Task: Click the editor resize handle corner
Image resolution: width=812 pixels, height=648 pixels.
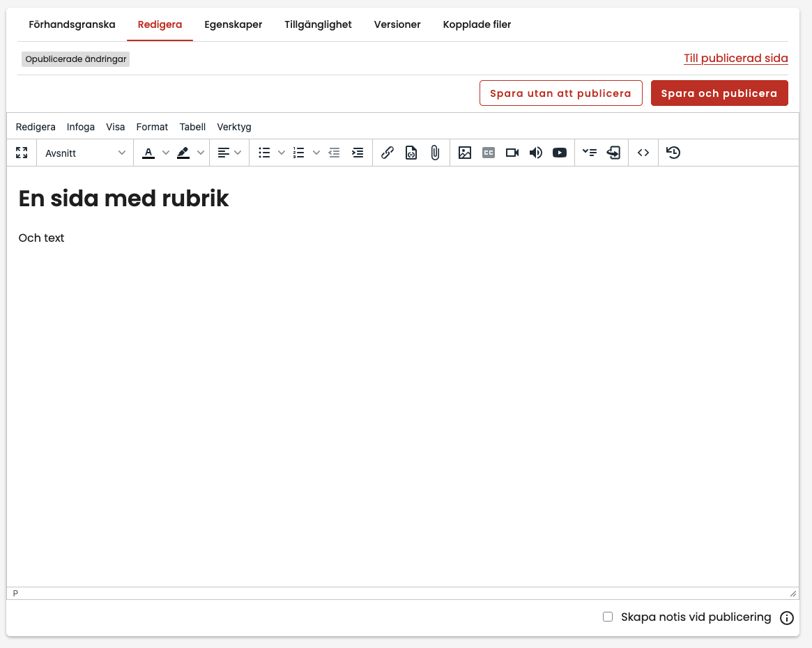Action: (792, 594)
